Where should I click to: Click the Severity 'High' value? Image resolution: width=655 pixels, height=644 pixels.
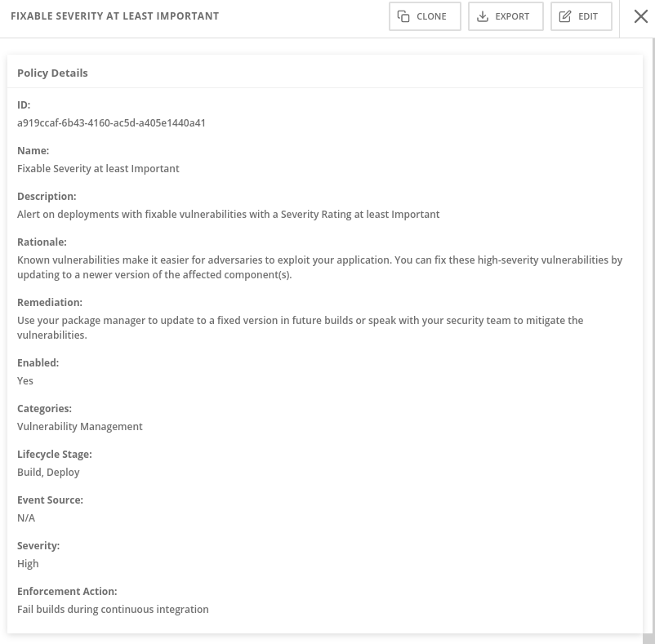(x=28, y=563)
